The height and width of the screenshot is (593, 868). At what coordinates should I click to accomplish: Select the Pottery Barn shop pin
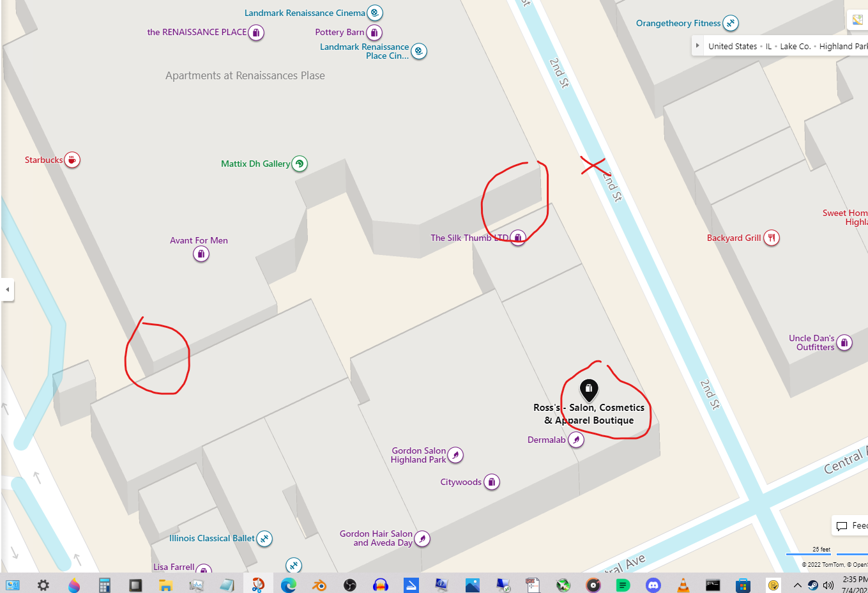point(374,33)
